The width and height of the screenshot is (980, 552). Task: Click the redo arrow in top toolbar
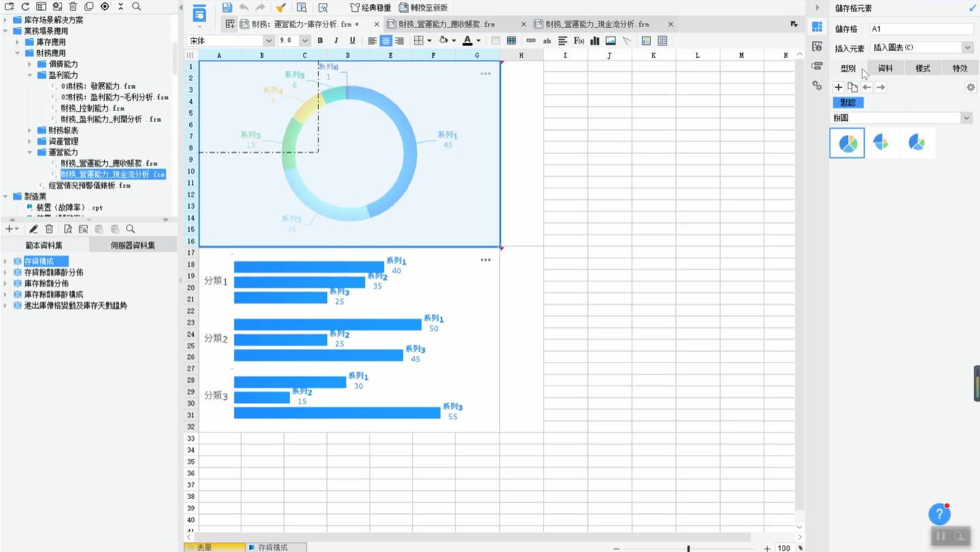coord(260,7)
